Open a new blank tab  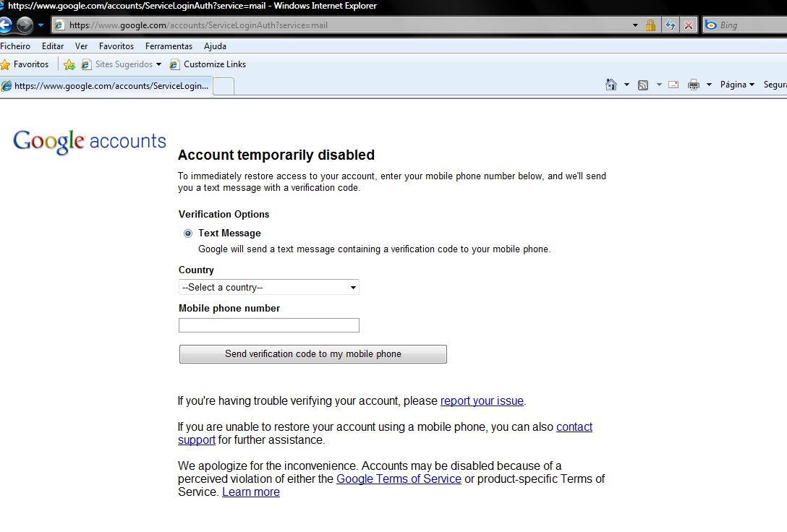point(224,86)
